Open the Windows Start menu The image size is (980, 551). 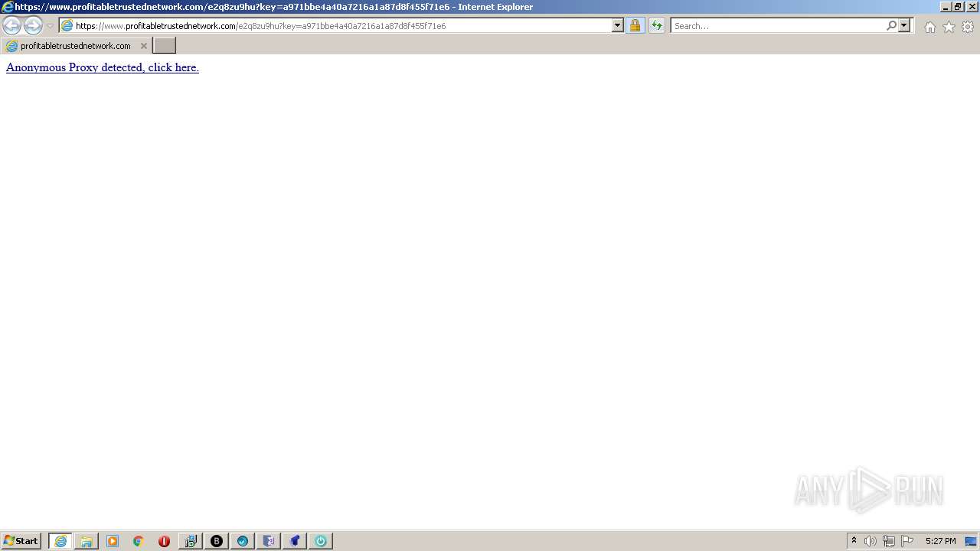[21, 540]
